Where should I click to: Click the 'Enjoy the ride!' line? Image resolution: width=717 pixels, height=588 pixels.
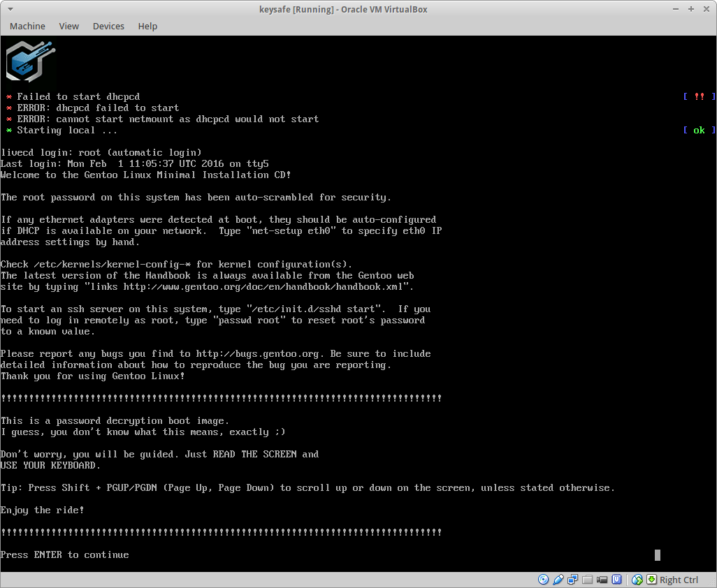tap(43, 510)
